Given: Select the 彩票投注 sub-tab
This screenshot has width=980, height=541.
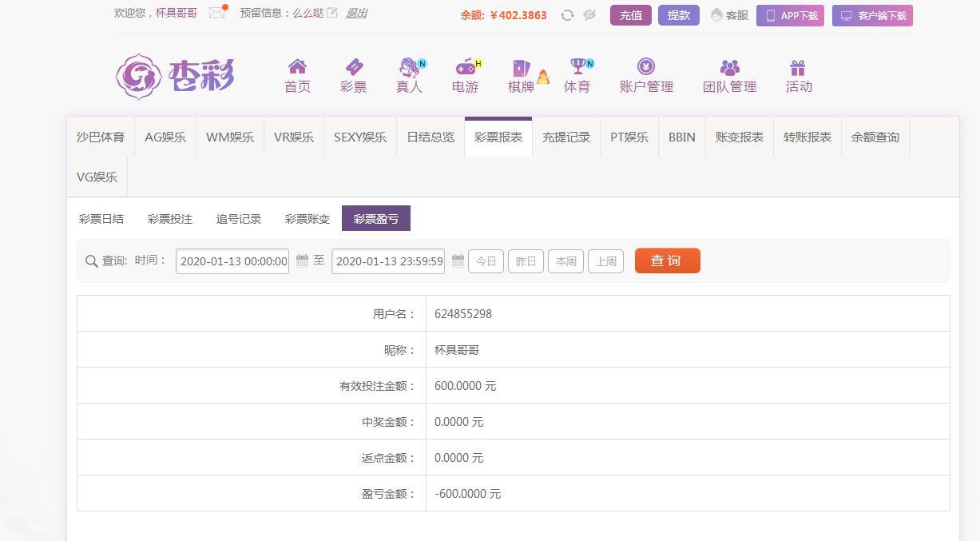Looking at the screenshot, I should pos(170,219).
